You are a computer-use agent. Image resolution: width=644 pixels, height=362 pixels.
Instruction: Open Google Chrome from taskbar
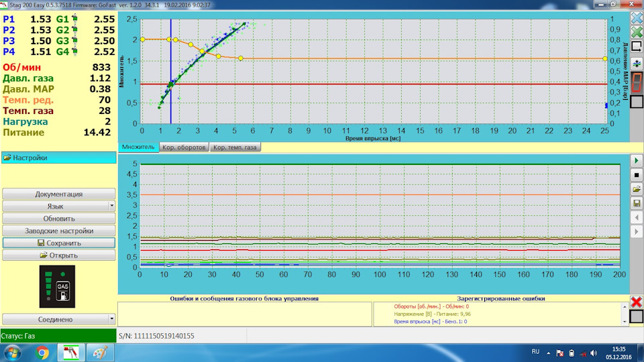point(42,353)
